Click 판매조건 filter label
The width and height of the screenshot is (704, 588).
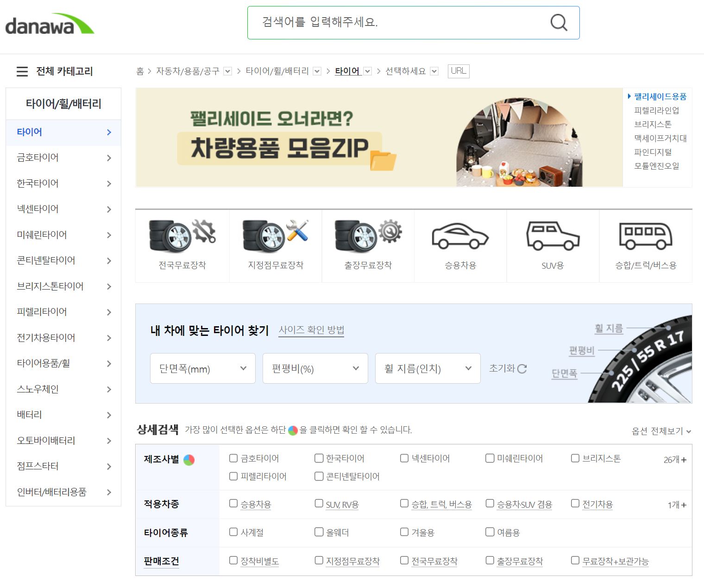coord(161,562)
